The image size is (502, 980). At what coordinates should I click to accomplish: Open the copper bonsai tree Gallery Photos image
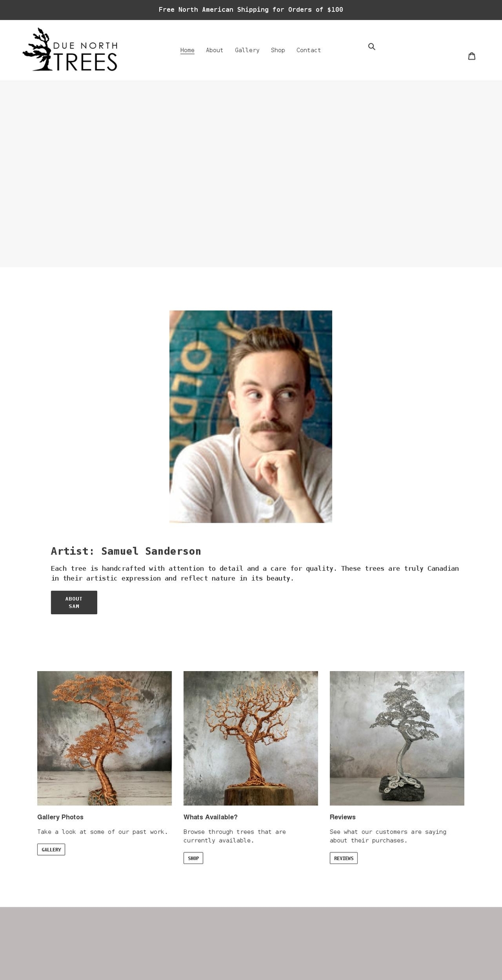point(105,738)
